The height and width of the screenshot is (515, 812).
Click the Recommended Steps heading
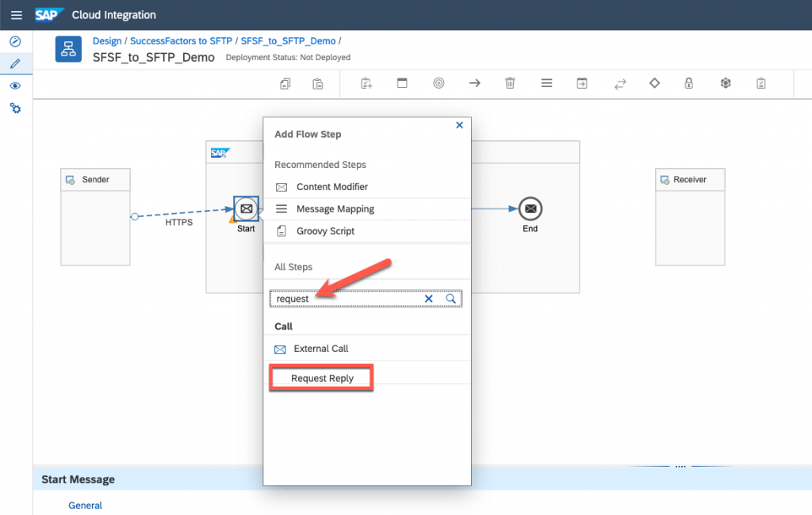tap(320, 165)
